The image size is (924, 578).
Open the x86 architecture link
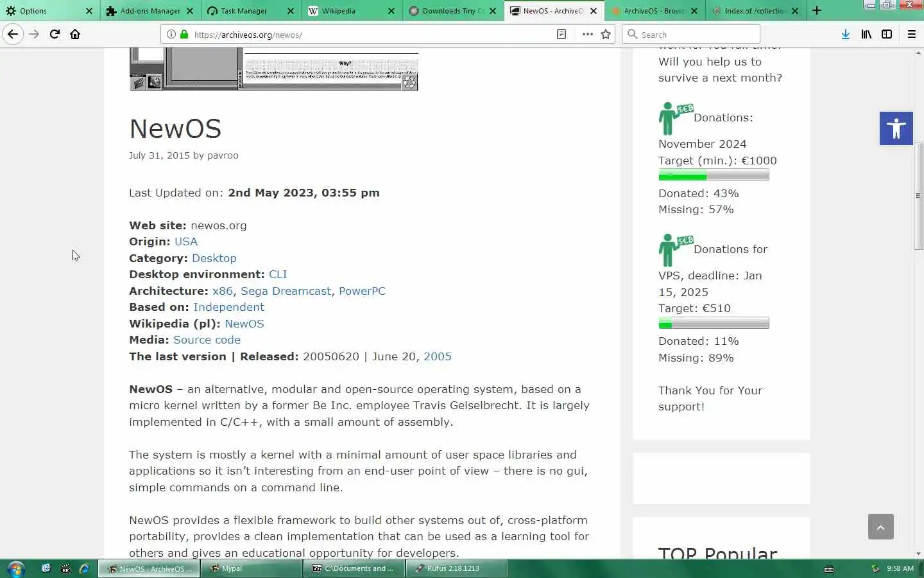(x=223, y=291)
